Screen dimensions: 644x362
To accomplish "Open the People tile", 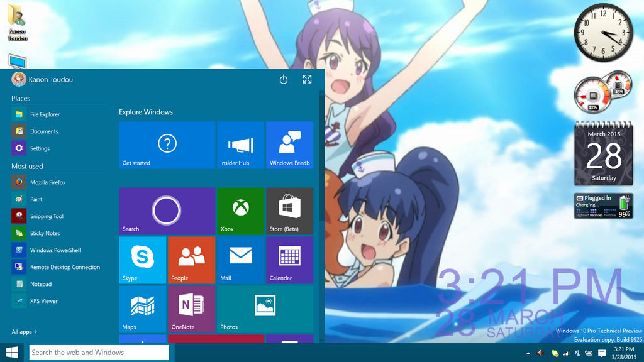I will pos(191,260).
